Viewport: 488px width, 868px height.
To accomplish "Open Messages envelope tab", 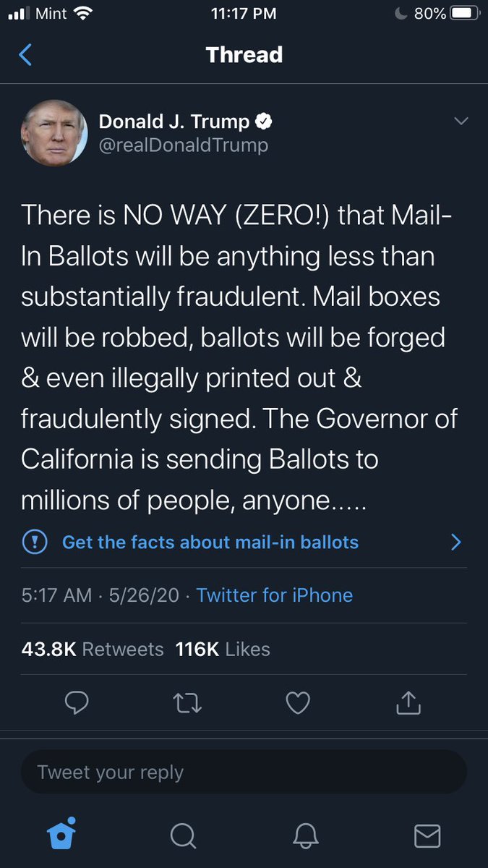I will point(427,835).
